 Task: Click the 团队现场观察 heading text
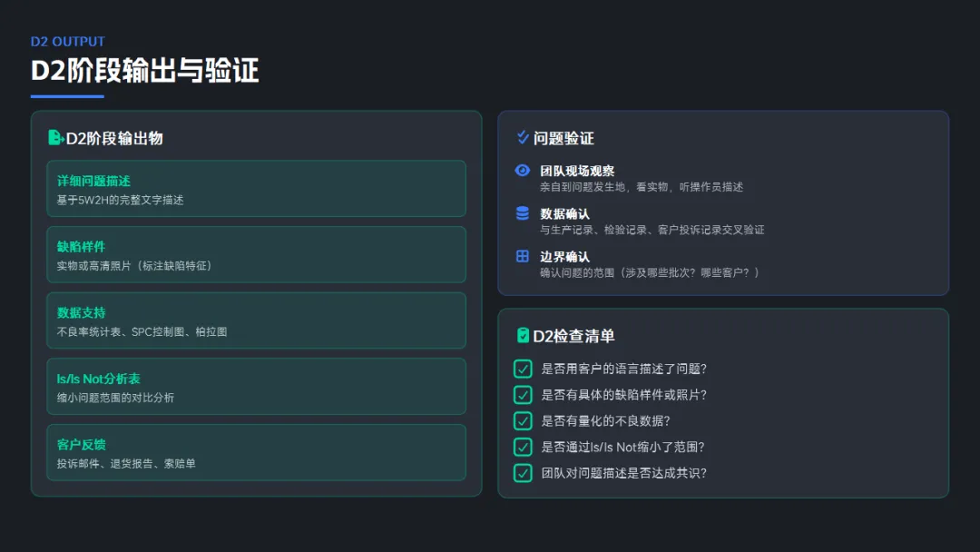pos(577,171)
